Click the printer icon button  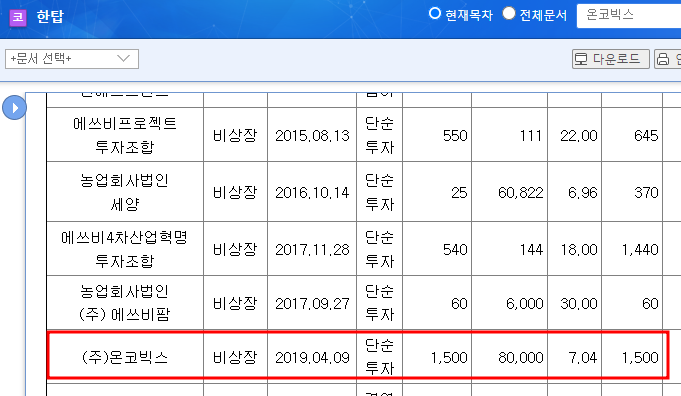668,59
